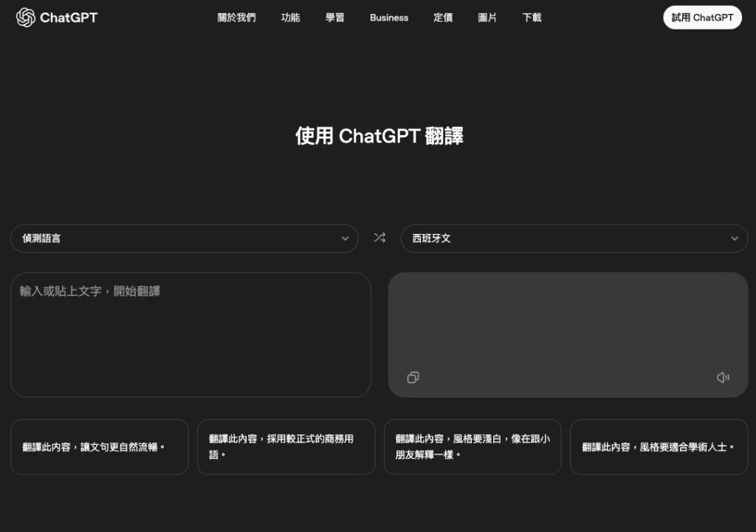This screenshot has width=756, height=532.
Task: Open the 關於我們 menu item
Action: (236, 17)
